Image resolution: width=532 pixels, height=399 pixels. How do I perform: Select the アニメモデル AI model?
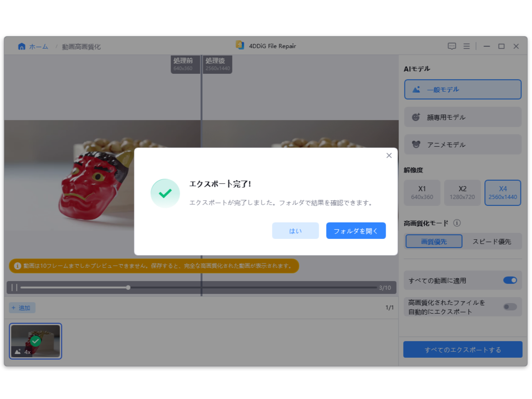tap(462, 144)
